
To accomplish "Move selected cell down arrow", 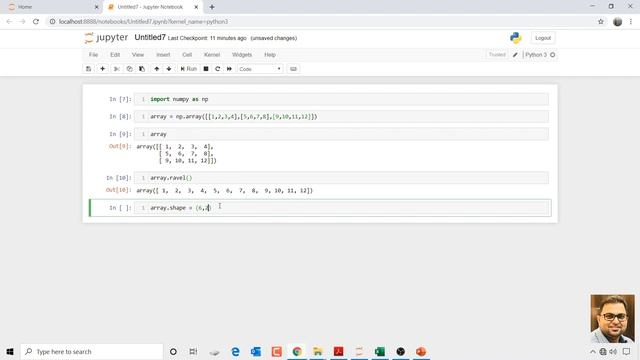I will coord(169,69).
